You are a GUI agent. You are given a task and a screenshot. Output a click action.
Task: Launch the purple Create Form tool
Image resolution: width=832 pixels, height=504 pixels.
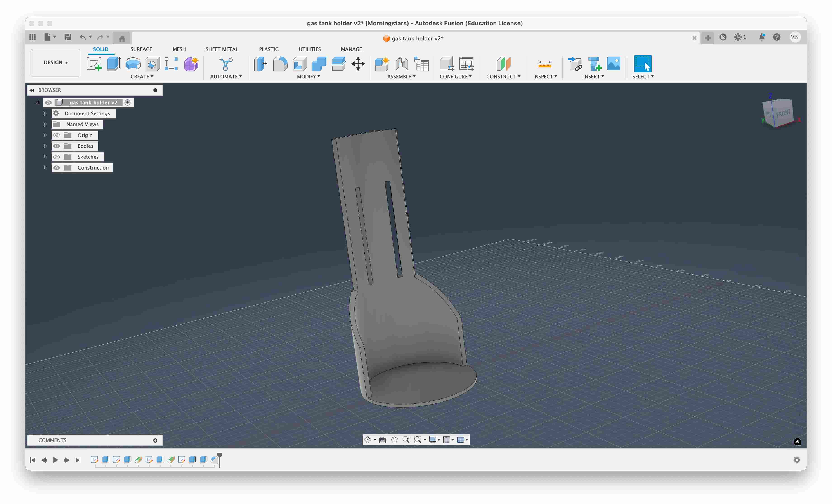pos(191,64)
